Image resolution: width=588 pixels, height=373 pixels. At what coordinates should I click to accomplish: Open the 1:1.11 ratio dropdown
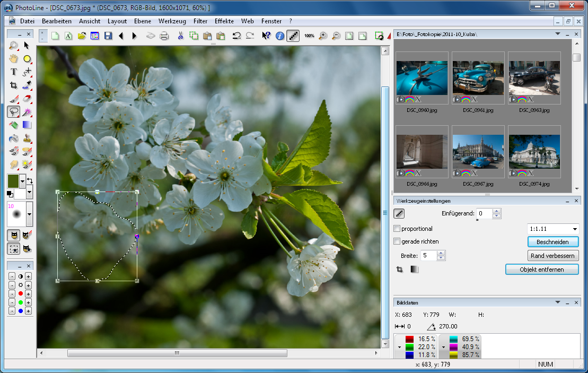pyautogui.click(x=575, y=229)
